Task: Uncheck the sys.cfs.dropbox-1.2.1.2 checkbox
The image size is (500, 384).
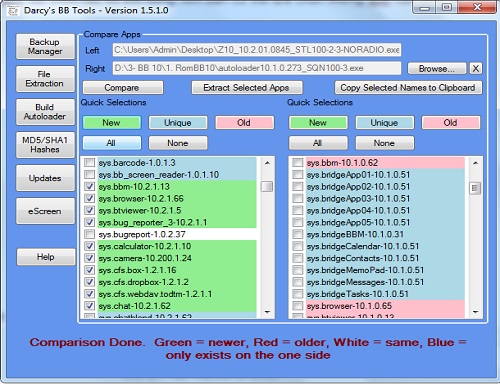Action: tap(89, 282)
